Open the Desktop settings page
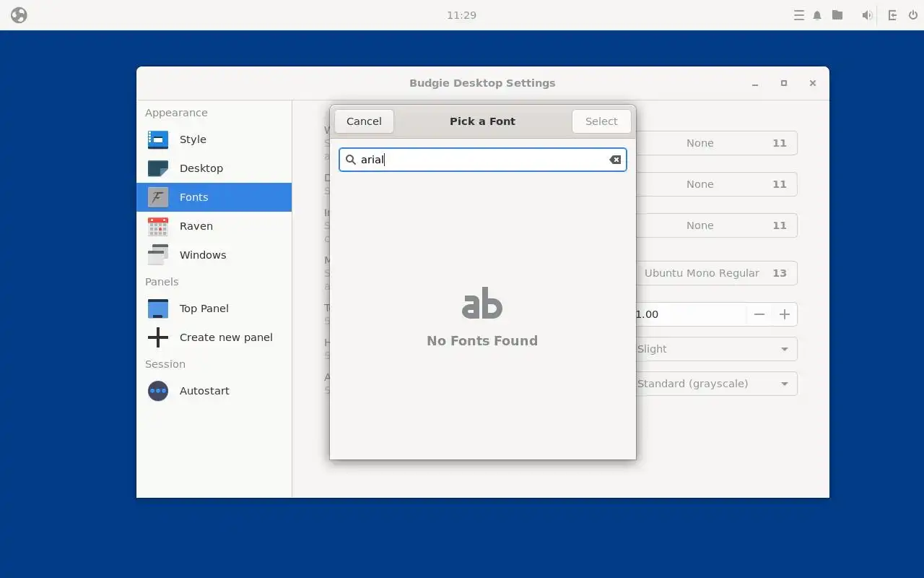Screen dimensions: 924x578 click(214, 168)
